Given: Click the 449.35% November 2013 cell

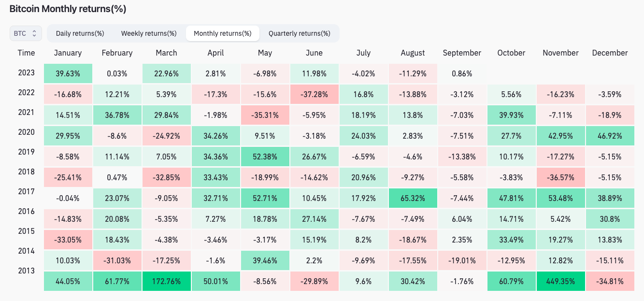Looking at the screenshot, I should (560, 281).
